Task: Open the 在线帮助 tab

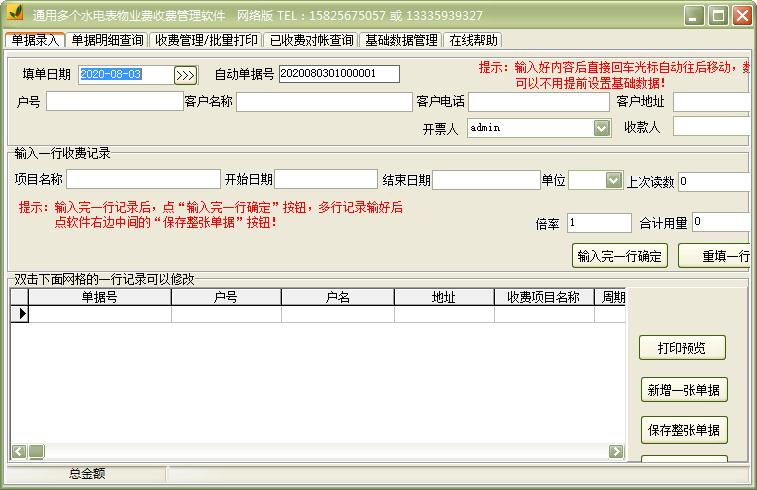Action: pyautogui.click(x=473, y=40)
